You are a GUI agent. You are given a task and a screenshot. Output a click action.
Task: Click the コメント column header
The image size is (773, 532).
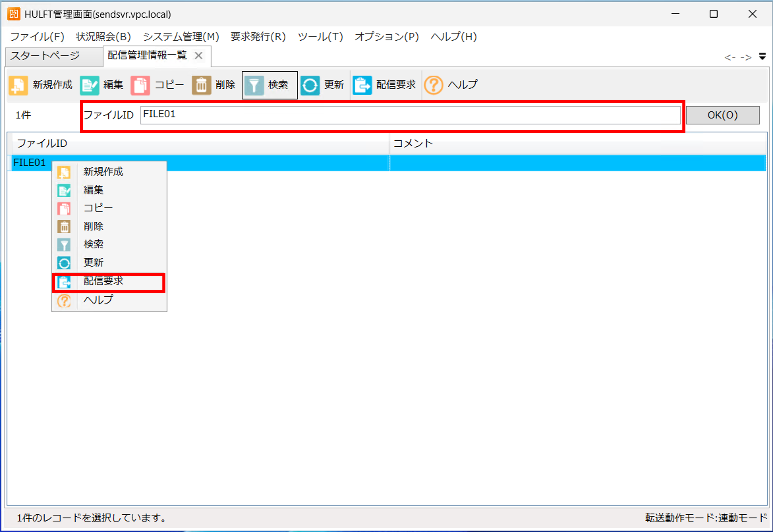tap(413, 143)
